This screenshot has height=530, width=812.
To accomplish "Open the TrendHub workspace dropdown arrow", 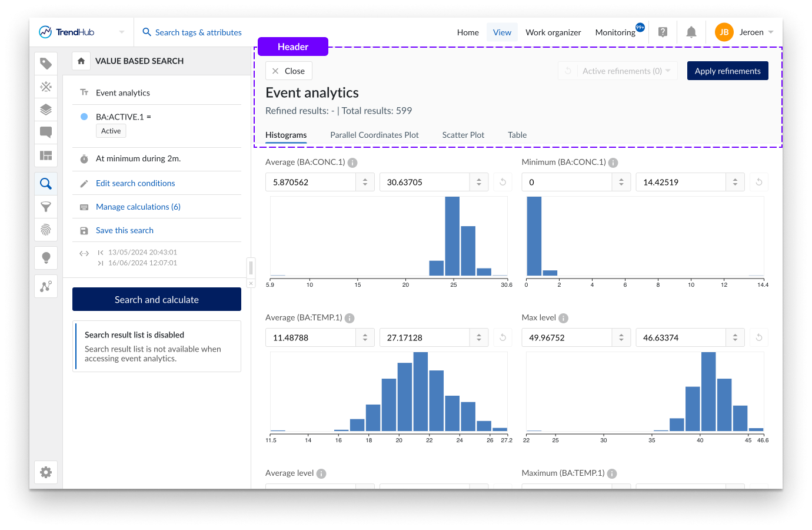I will coord(121,32).
